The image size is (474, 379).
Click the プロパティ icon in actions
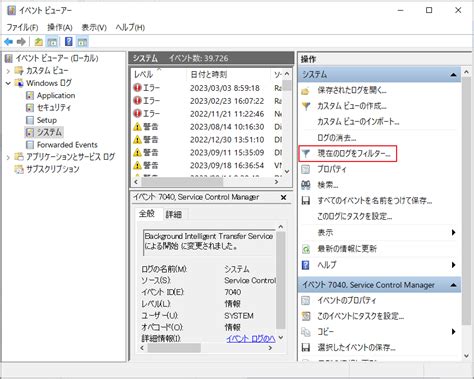(x=306, y=169)
